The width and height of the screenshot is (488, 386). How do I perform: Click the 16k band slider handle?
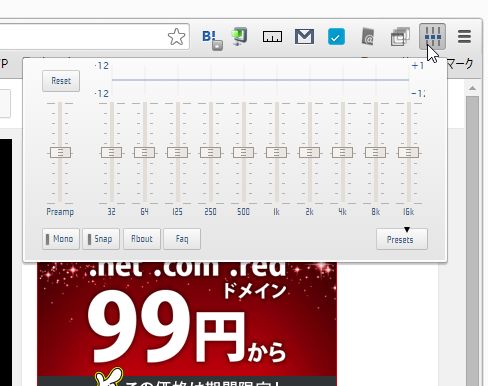coord(408,153)
